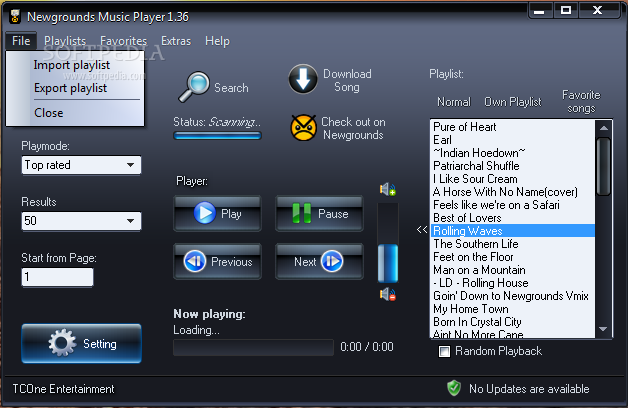Pause the current song
This screenshot has width=628, height=408.
319,213
